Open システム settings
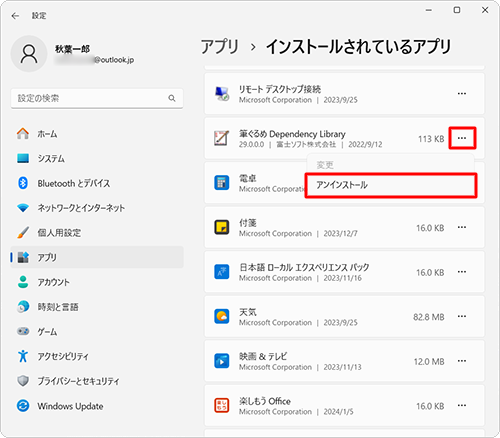Image resolution: width=500 pixels, height=438 pixels. (x=97, y=158)
